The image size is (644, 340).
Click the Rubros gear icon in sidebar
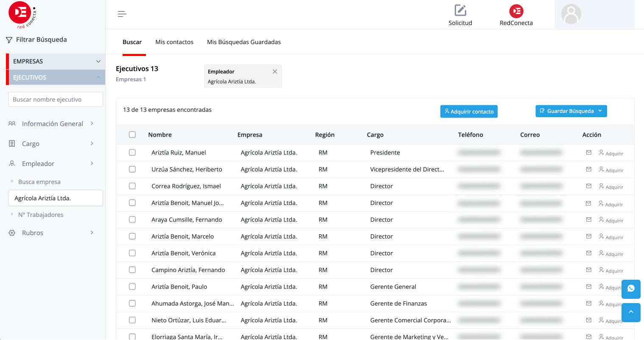pyautogui.click(x=12, y=233)
